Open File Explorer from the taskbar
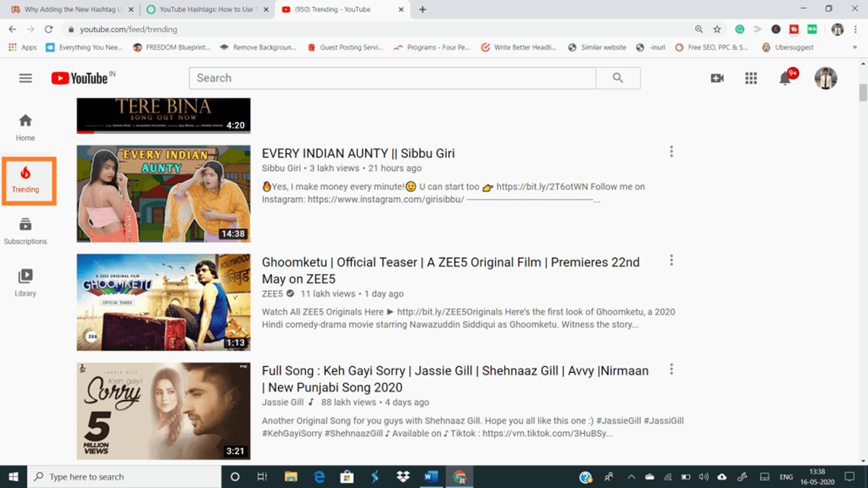 291,477
